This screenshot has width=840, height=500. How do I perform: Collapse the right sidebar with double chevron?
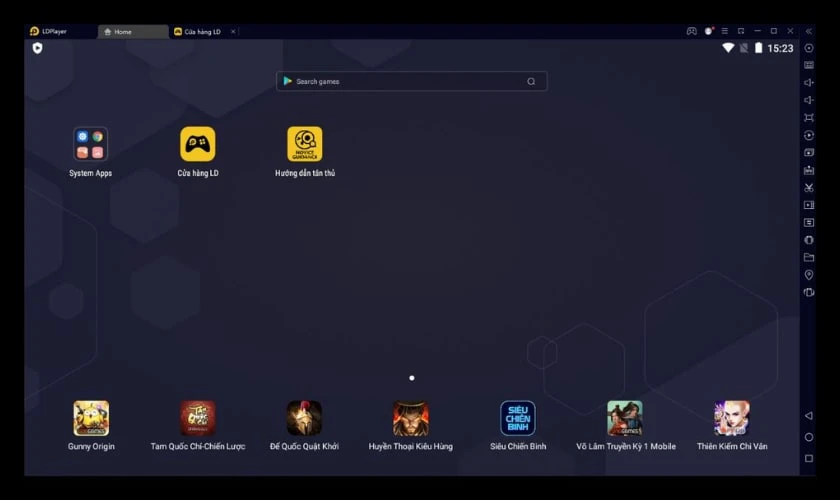tap(809, 32)
